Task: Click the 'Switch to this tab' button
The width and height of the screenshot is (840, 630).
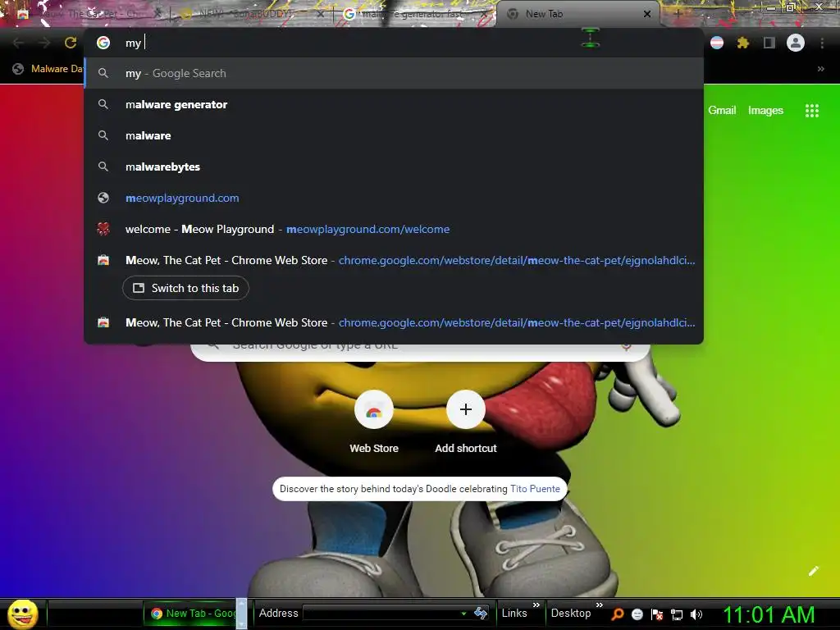Action: [x=185, y=288]
